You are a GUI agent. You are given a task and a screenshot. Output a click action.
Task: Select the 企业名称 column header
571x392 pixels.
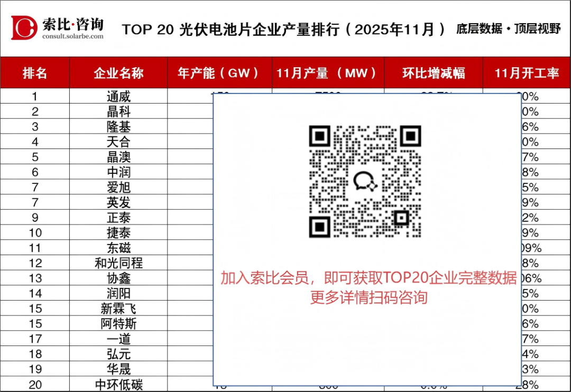click(118, 73)
